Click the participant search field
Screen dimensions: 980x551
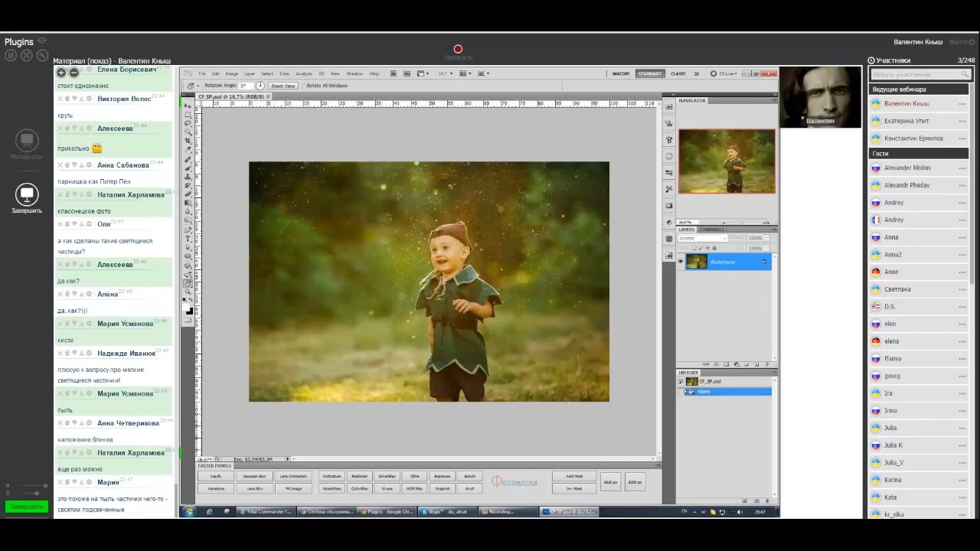pyautogui.click(x=920, y=74)
